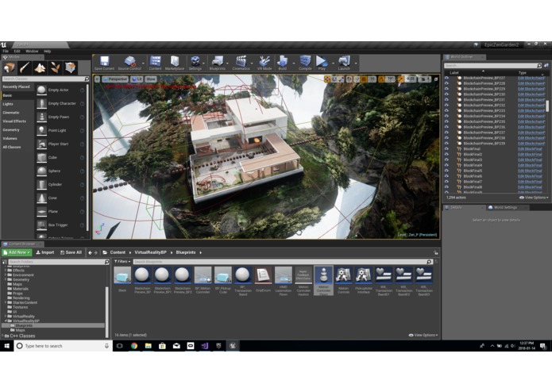
Task: Open the Edit menu
Action: tap(17, 52)
